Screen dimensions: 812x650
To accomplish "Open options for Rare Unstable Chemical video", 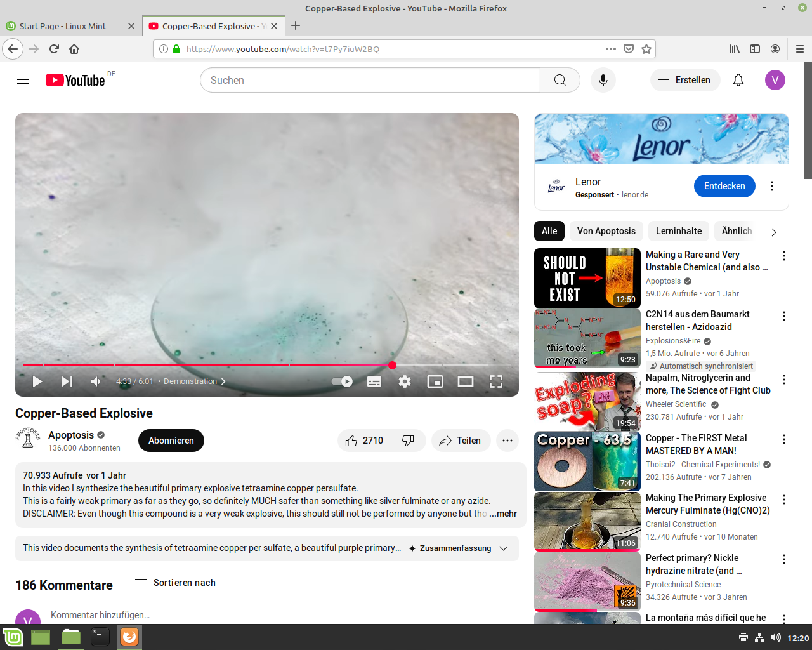I will [x=784, y=256].
